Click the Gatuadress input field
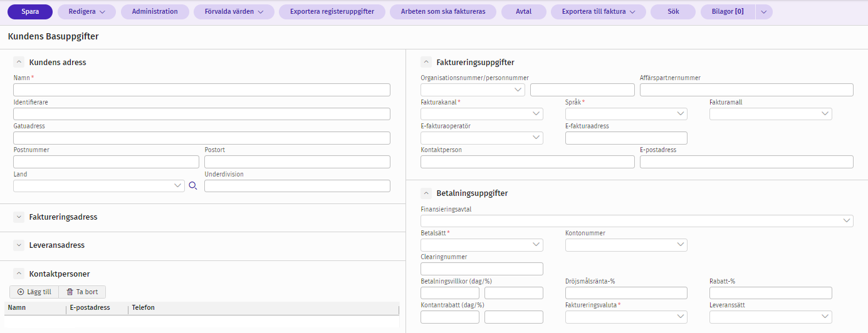Screen dimensions: 868x333 tap(202, 138)
